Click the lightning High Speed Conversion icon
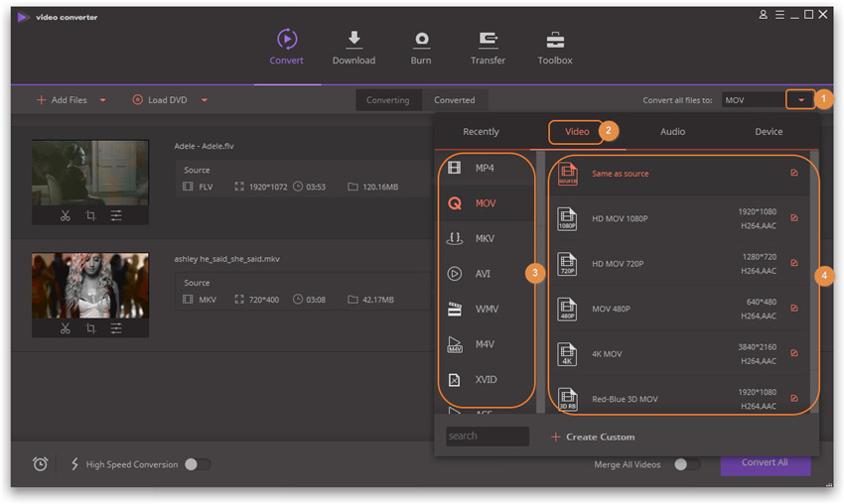This screenshot has height=504, width=844. (74, 463)
